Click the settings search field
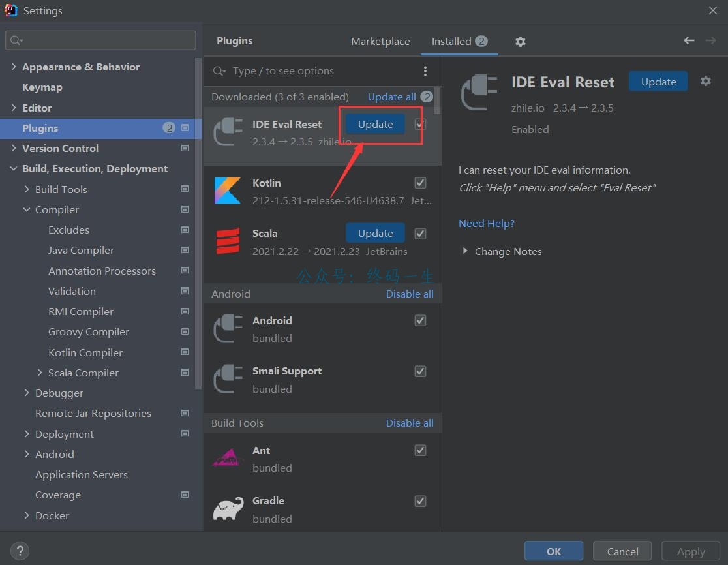This screenshot has height=565, width=728. (x=104, y=40)
